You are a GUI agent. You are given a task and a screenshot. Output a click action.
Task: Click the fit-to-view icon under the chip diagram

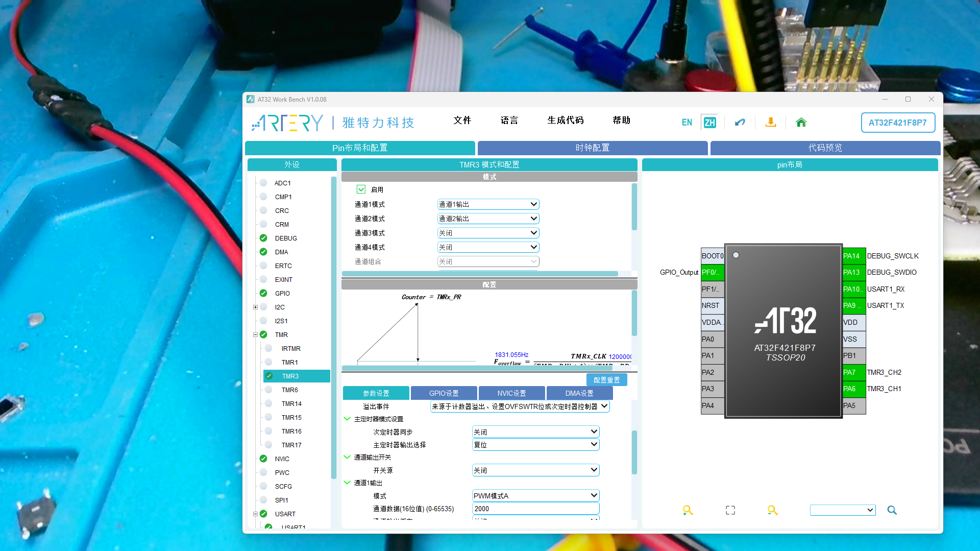click(730, 510)
